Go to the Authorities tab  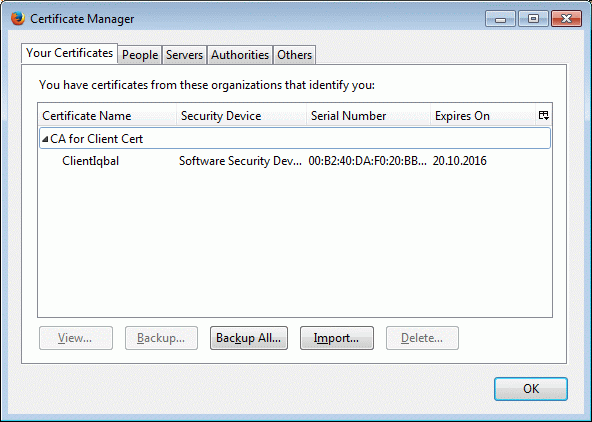[240, 55]
